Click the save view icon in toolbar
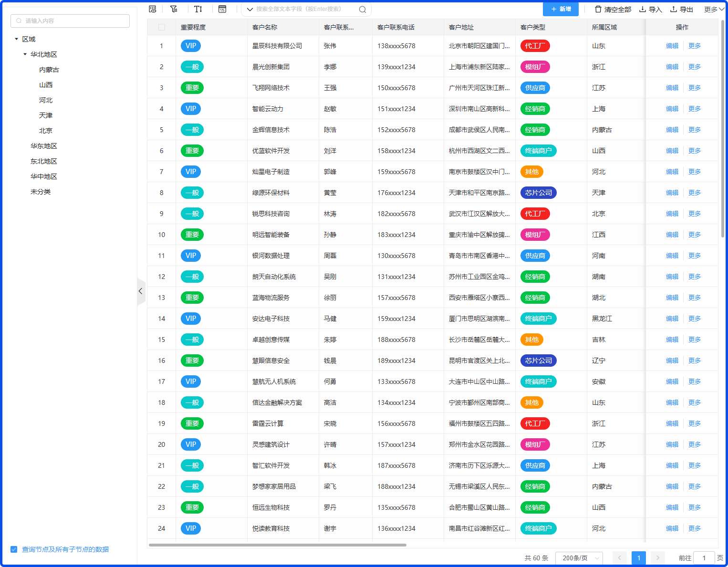The image size is (728, 567). (153, 9)
